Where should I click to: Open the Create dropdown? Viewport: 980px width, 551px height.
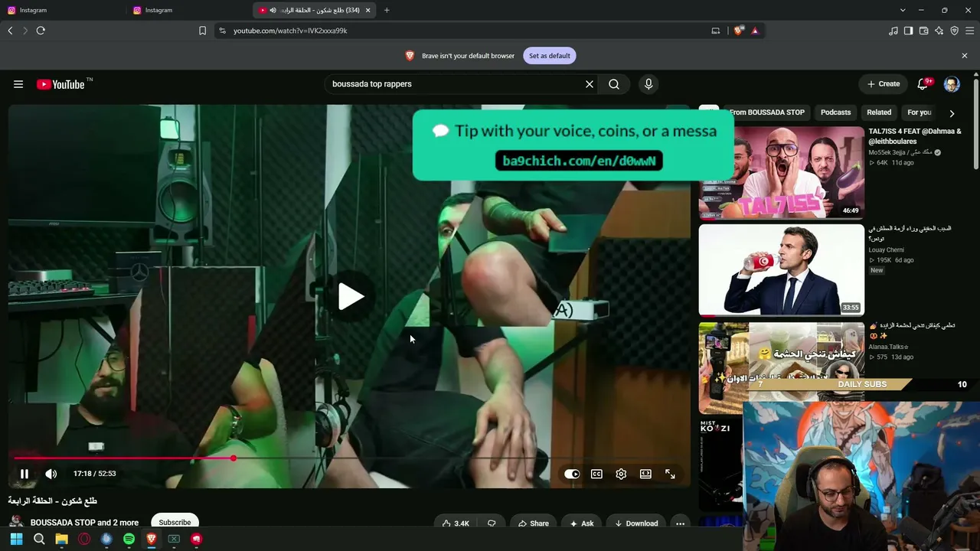point(884,84)
